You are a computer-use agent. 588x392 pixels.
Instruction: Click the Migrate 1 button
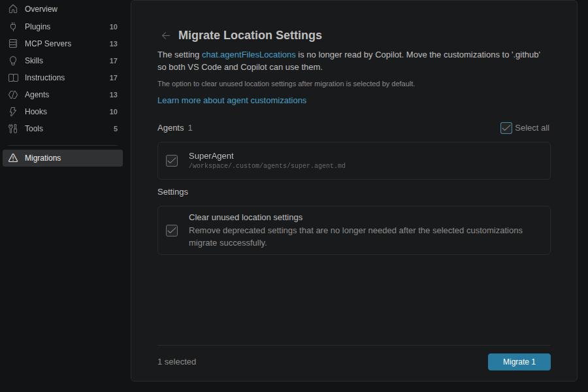pyautogui.click(x=519, y=361)
